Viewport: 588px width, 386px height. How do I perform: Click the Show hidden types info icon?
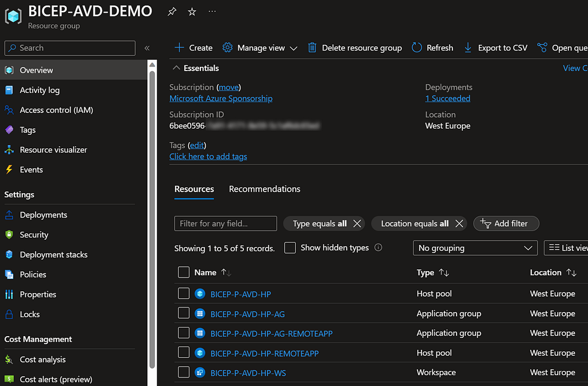(378, 247)
